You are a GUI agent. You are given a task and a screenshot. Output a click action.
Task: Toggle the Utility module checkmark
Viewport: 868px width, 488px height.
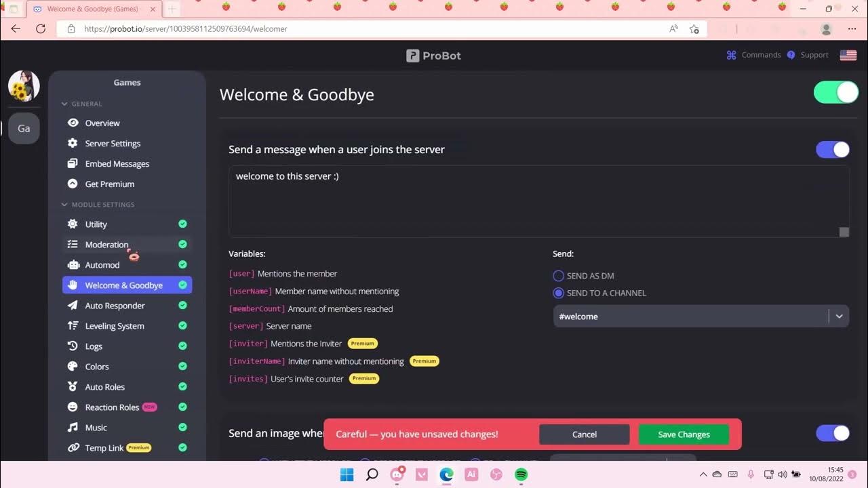pos(182,224)
